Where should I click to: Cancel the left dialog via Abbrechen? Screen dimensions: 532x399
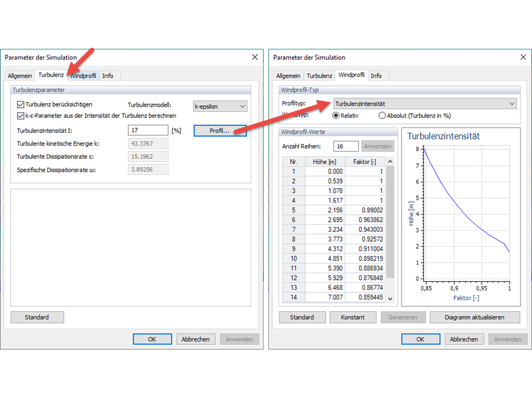coord(196,339)
